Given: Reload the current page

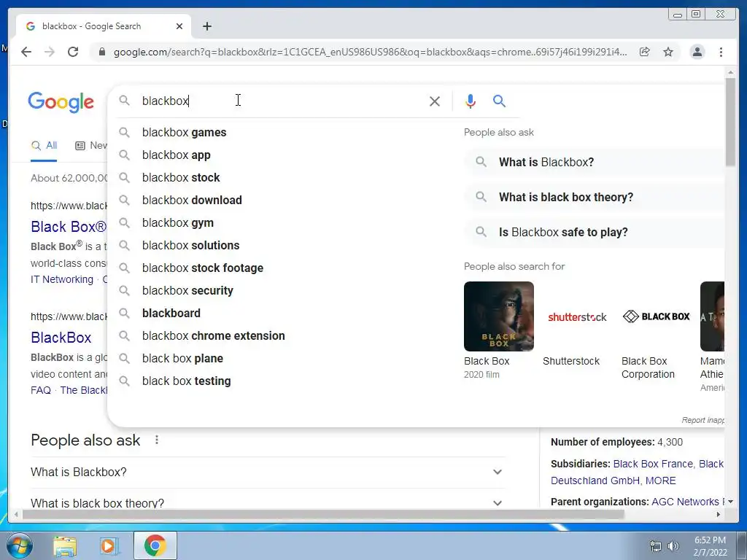Looking at the screenshot, I should point(73,52).
